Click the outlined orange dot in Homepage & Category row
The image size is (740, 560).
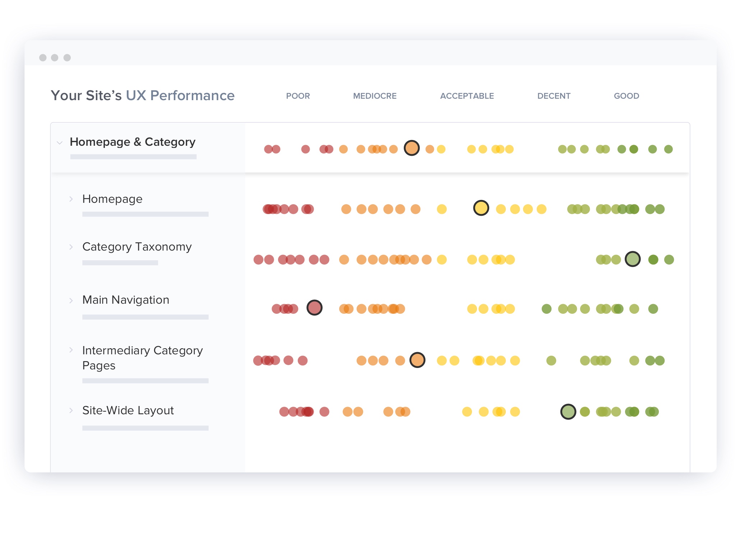pos(412,148)
